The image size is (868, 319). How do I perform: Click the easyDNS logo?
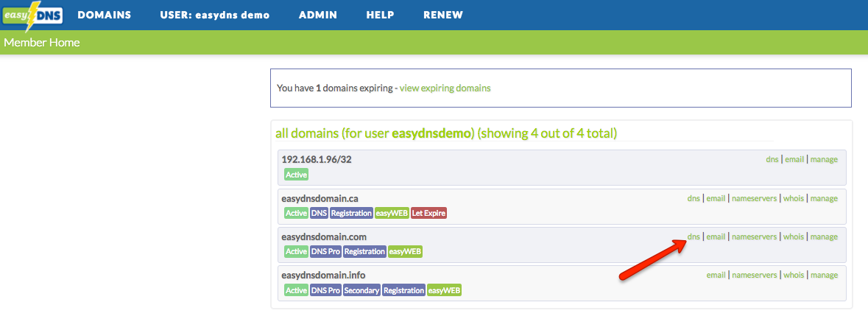tap(32, 17)
